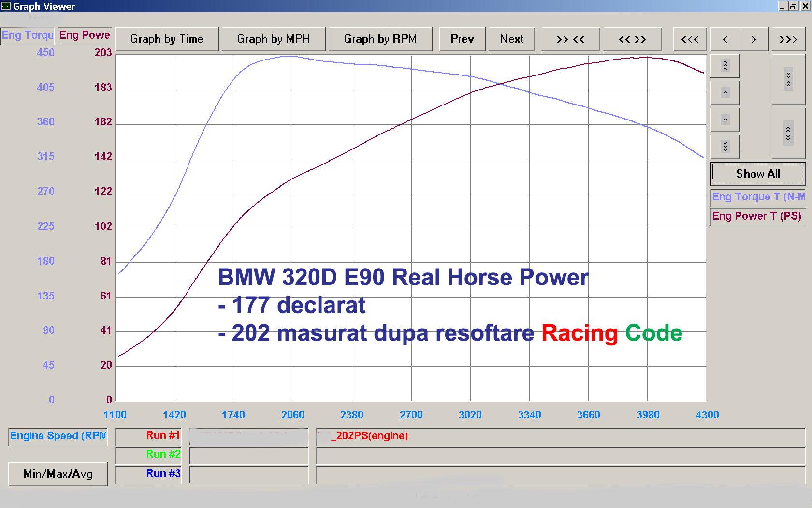
Task: Click the triple-up chevron scroll button
Action: click(x=725, y=66)
